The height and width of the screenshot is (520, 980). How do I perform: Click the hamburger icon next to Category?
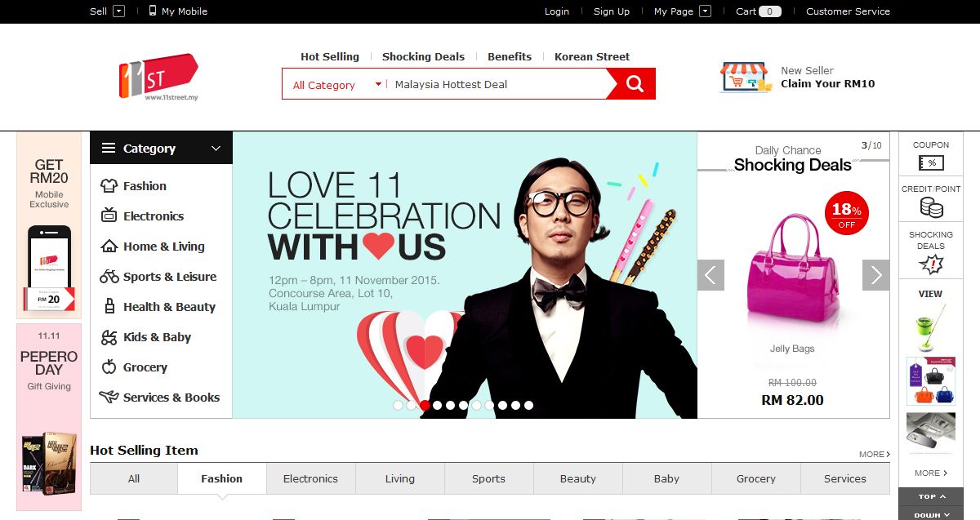(x=109, y=149)
